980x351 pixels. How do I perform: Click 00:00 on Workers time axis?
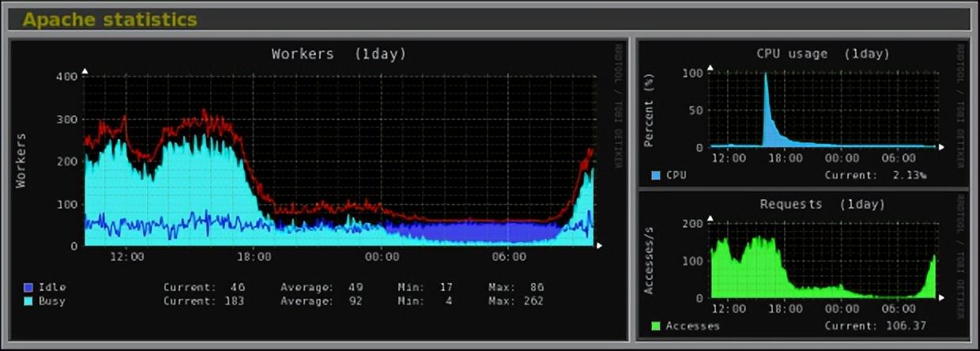(381, 257)
